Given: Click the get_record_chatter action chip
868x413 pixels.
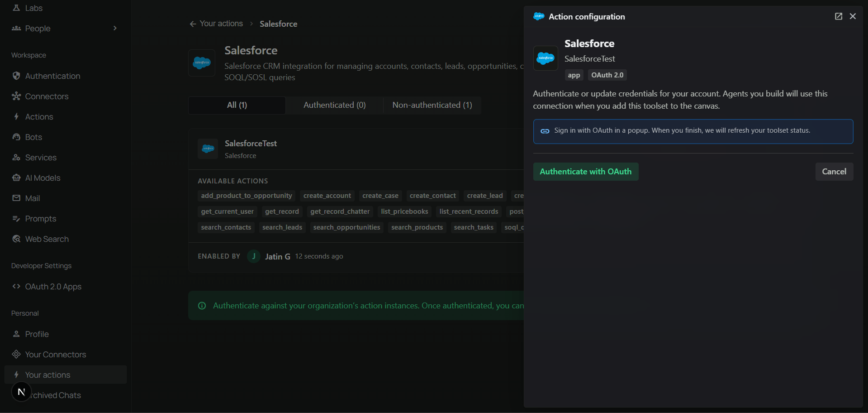Looking at the screenshot, I should click(340, 211).
